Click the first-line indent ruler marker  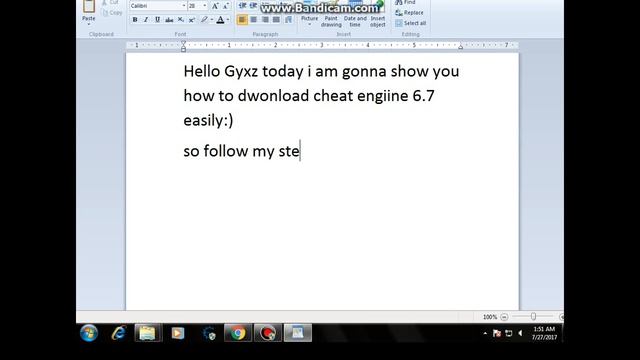(x=183, y=43)
